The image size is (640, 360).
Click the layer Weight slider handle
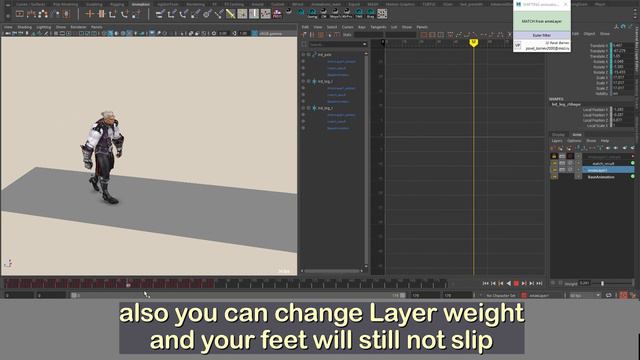602,283
